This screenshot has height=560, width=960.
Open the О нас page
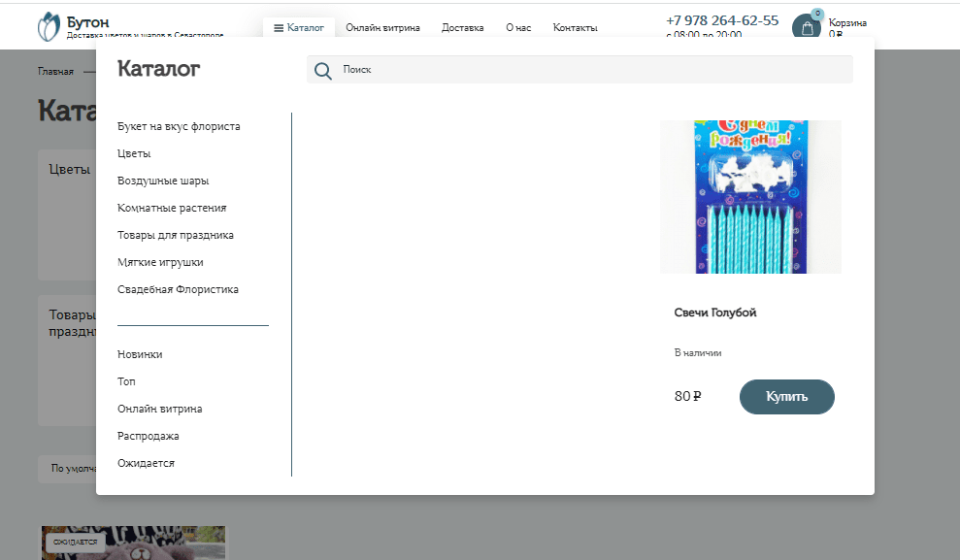(x=518, y=28)
